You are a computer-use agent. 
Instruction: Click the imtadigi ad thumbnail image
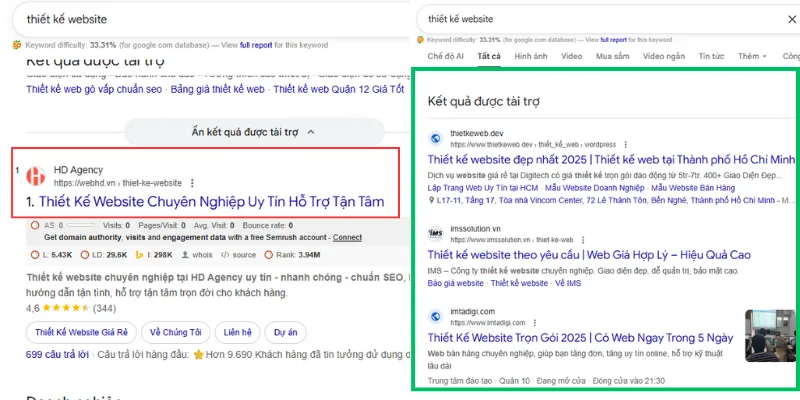(x=769, y=336)
